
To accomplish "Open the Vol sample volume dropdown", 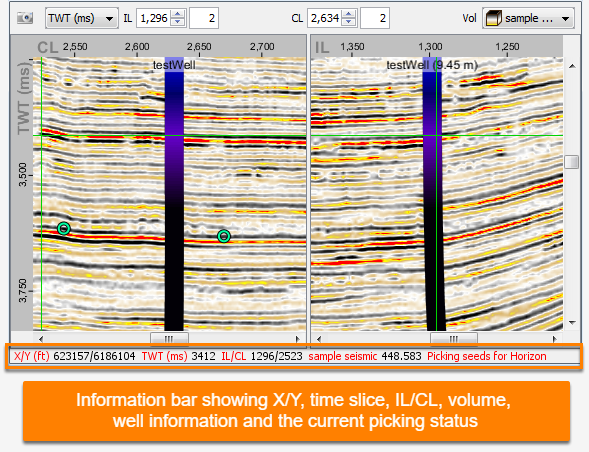I will click(x=528, y=18).
